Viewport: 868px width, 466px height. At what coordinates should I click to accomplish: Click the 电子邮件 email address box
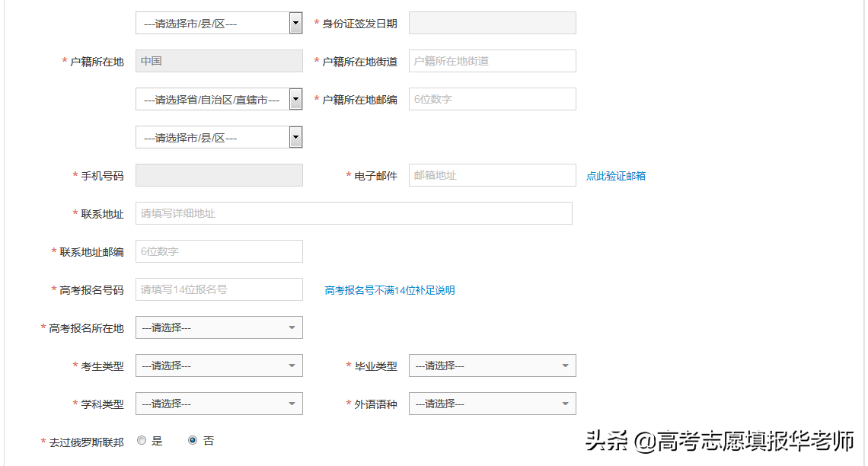[492, 174]
